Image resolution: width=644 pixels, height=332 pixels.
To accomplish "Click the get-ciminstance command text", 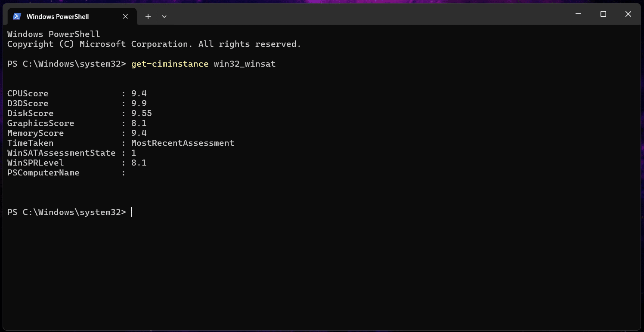I will click(x=170, y=64).
